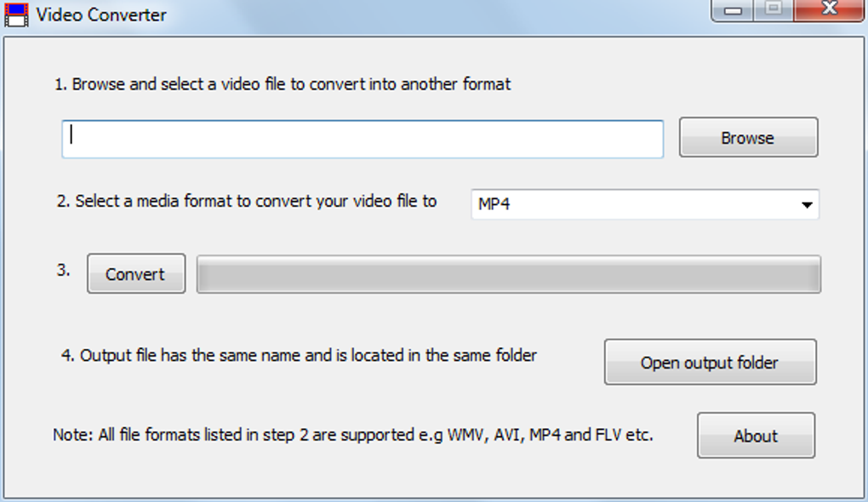Click the selected MP4 value text
This screenshot has height=502, width=868.
point(494,204)
